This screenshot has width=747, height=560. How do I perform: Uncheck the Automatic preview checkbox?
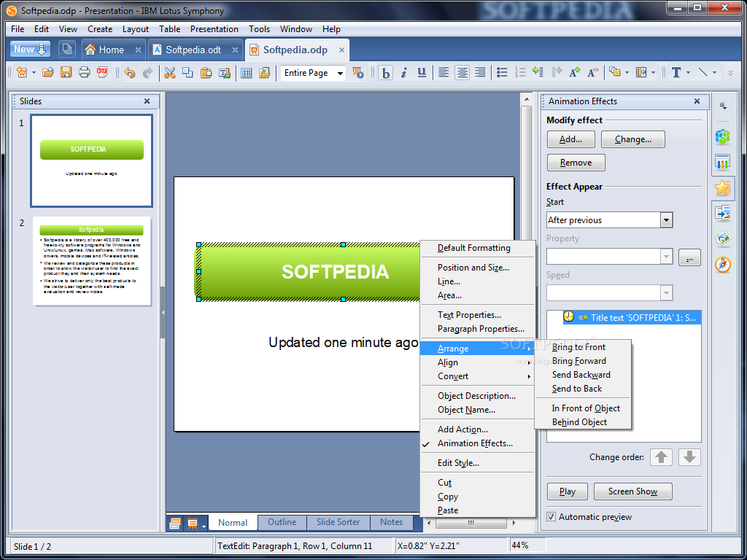pyautogui.click(x=551, y=517)
